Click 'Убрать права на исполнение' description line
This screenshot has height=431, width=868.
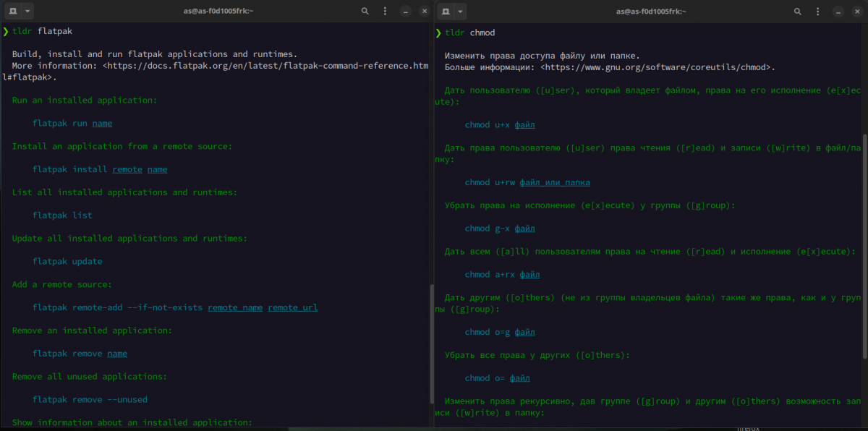(x=590, y=205)
